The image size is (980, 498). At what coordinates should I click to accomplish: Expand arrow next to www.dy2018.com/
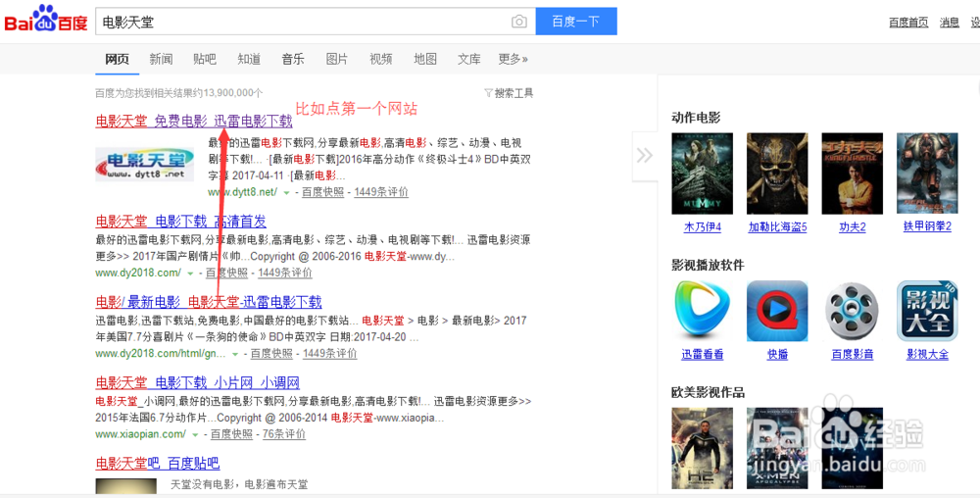(x=191, y=274)
